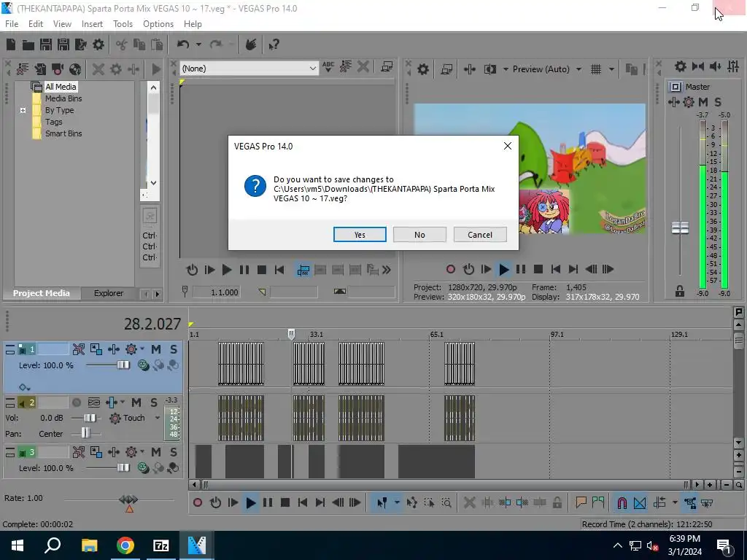747x560 pixels.
Task: Stop the video preview playback
Action: [x=538, y=270]
